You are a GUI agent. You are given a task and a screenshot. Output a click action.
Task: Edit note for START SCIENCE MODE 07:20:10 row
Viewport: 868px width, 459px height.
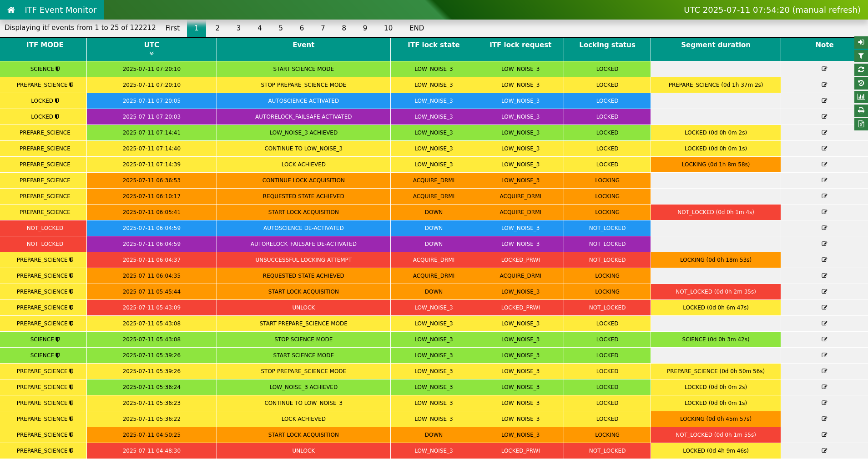tap(824, 69)
